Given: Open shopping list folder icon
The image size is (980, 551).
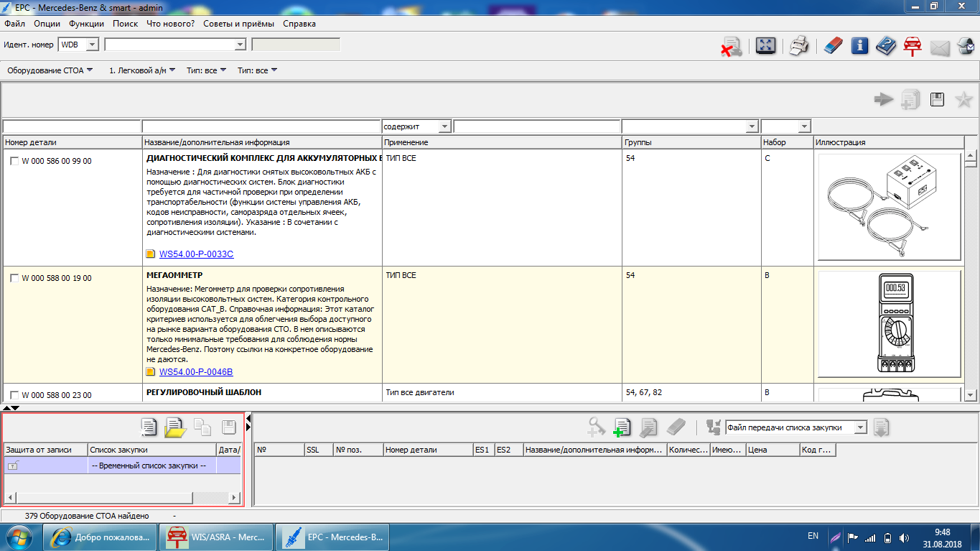Looking at the screenshot, I should [x=176, y=427].
